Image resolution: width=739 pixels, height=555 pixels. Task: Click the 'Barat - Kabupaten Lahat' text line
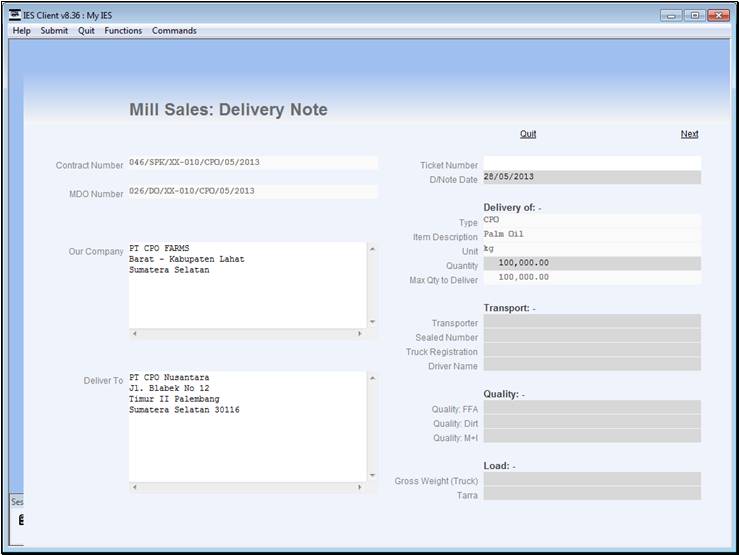(187, 259)
